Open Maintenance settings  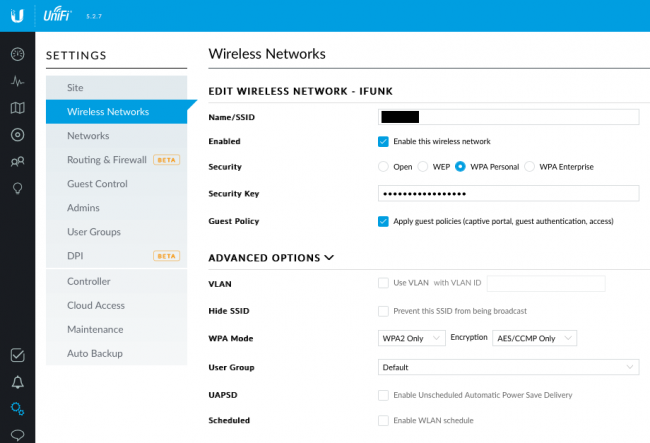(116, 329)
